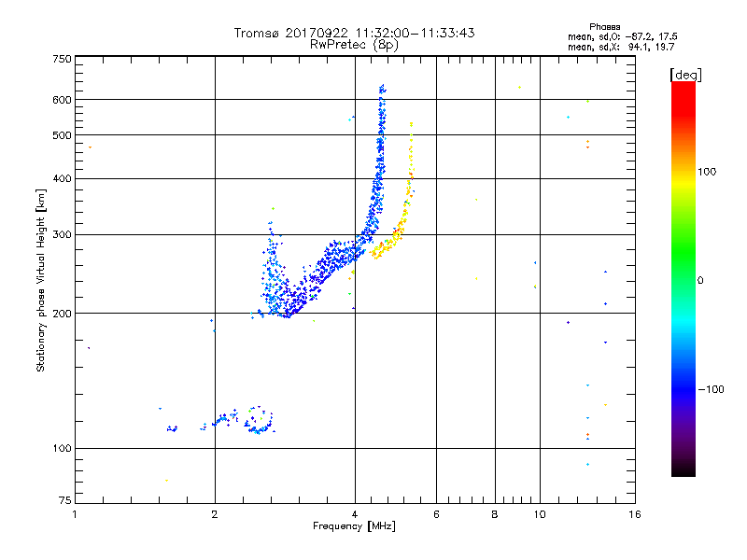Click the 'Frequency [MHz]' axis label
The image size is (747, 560).
coord(354,526)
